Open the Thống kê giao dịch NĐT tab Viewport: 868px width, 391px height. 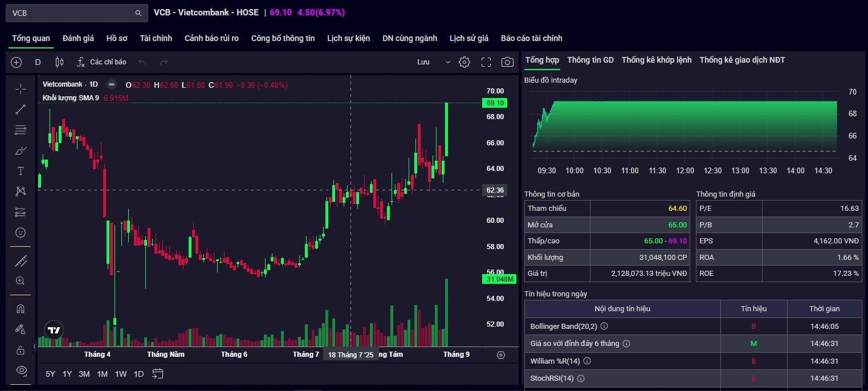click(x=742, y=60)
